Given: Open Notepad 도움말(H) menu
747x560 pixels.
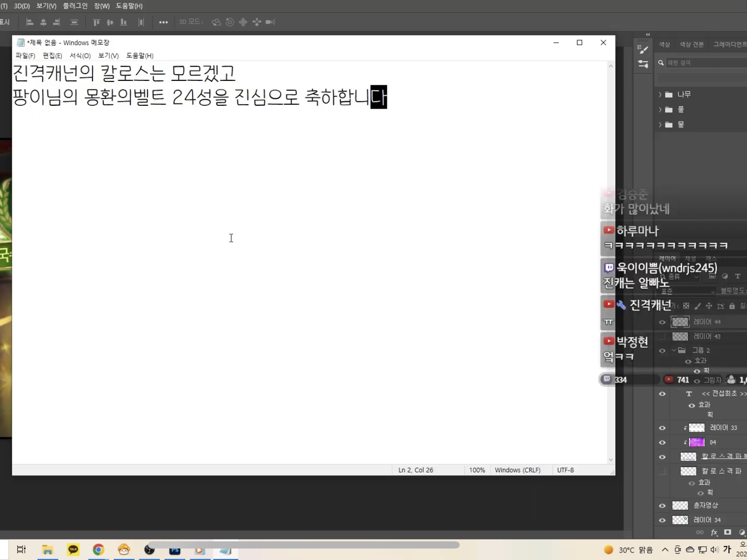Looking at the screenshot, I should point(140,56).
